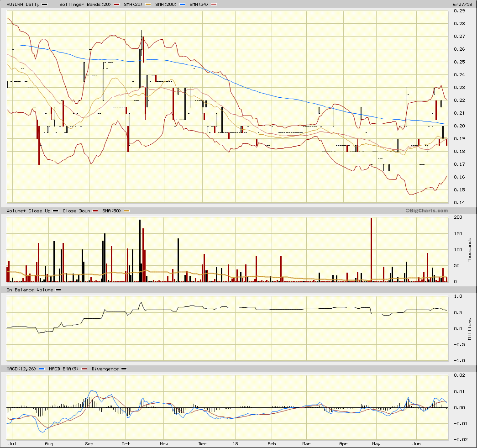Click the On Balance Volume panel label
This screenshot has width=477, height=448.
point(30,290)
